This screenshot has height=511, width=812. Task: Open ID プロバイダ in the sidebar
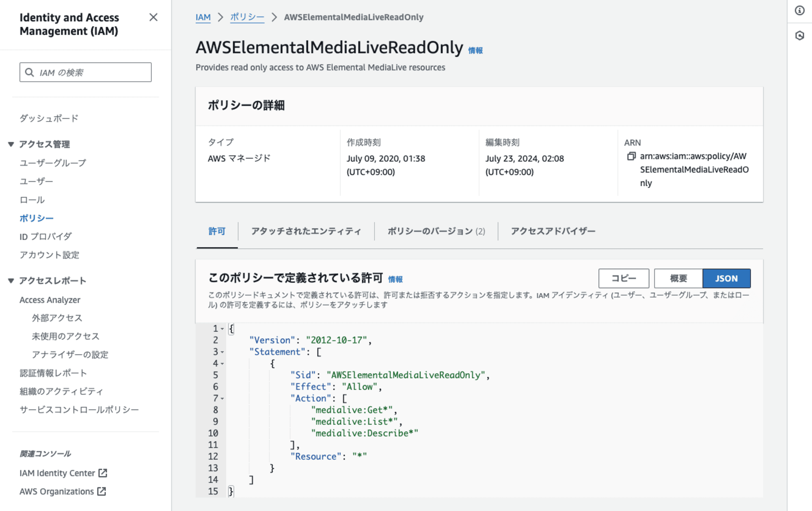tap(45, 236)
